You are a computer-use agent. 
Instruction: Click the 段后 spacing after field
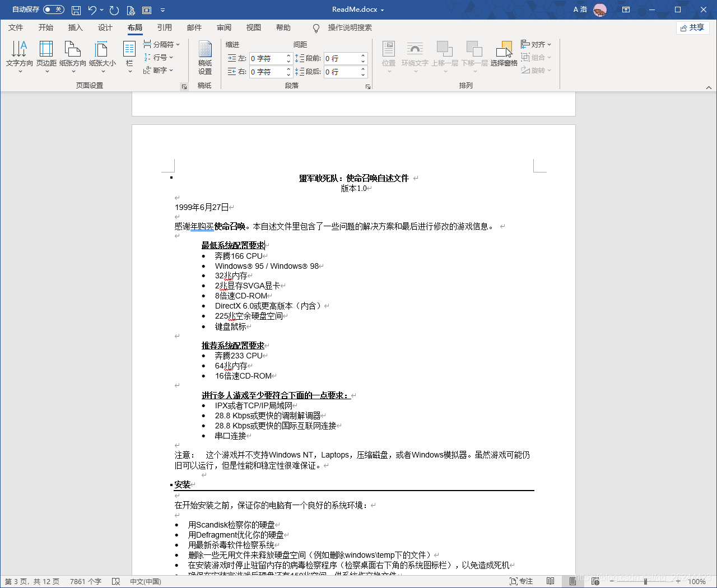pos(342,72)
